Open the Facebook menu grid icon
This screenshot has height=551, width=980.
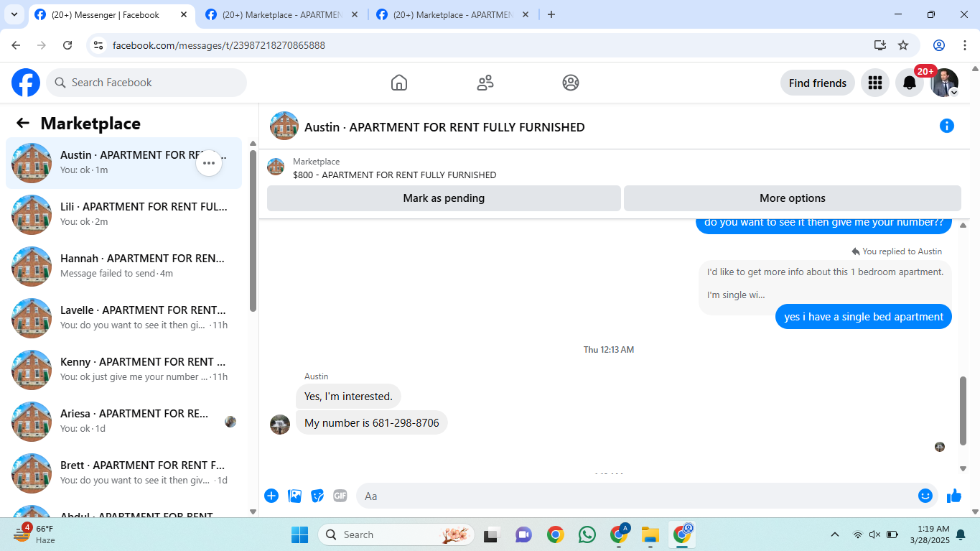(874, 83)
